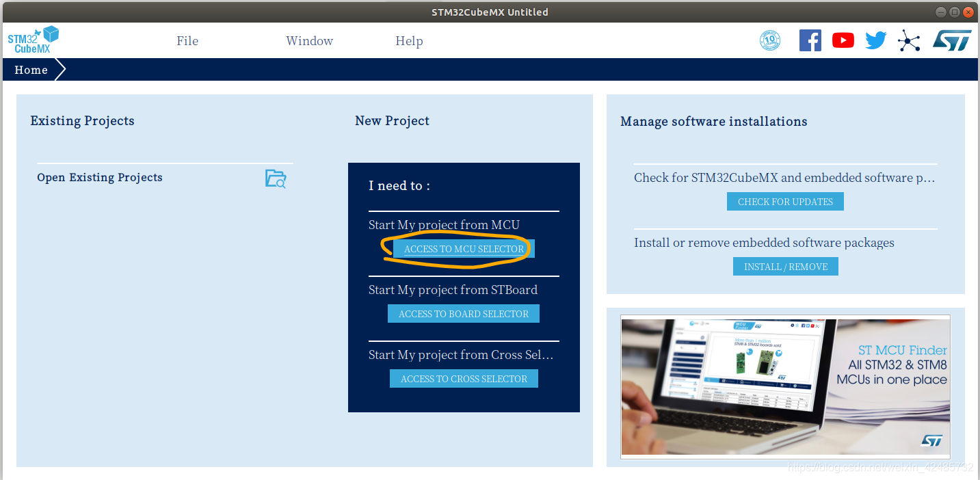This screenshot has width=980, height=480.
Task: Click the STM32CubeMX logo icon
Action: (33, 40)
